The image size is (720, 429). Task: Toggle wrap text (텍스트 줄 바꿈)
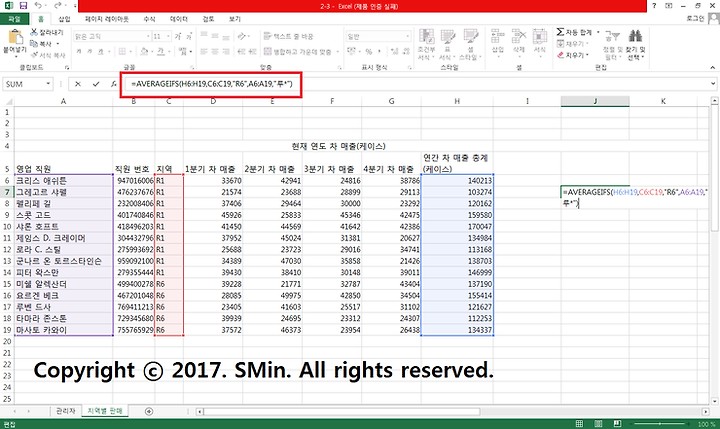pyautogui.click(x=288, y=36)
